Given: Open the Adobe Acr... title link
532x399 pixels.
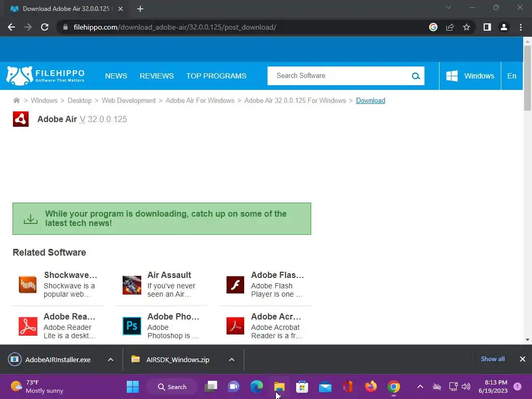Looking at the screenshot, I should coord(276,316).
